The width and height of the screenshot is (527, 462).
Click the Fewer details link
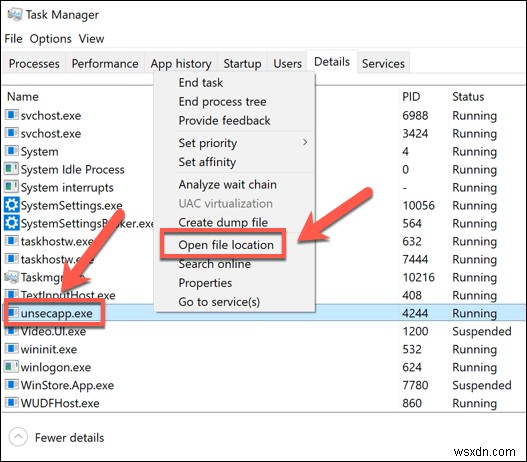coord(69,437)
